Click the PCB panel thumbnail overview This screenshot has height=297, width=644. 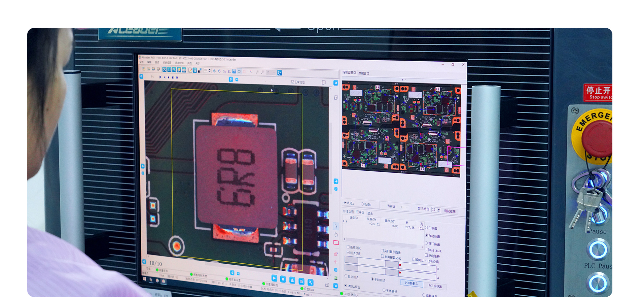pos(401,128)
